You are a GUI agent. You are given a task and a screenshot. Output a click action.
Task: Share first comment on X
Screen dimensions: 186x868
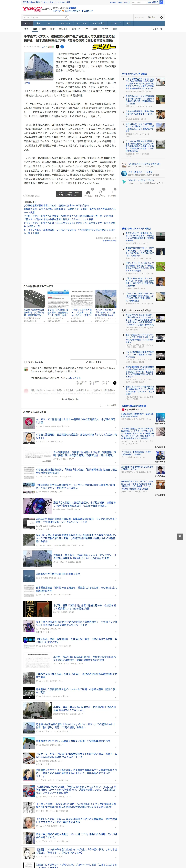pyautogui.click(x=115, y=383)
